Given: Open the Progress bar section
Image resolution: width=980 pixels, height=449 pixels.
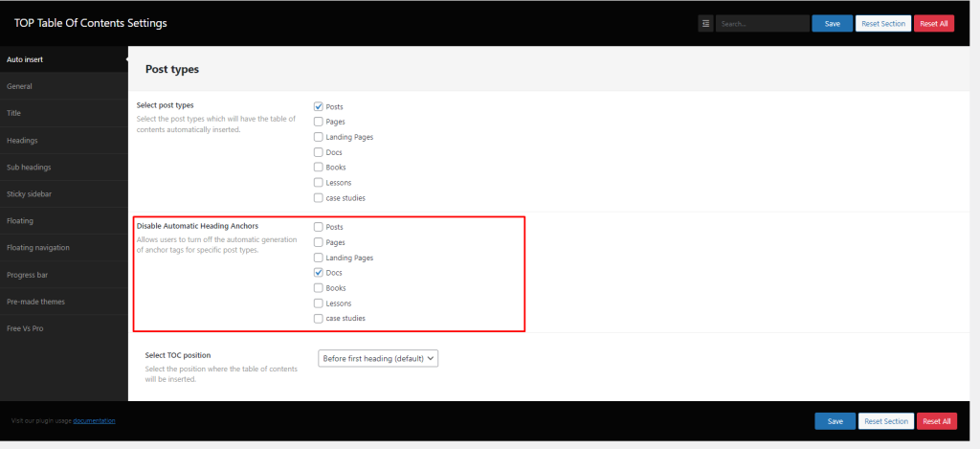Looking at the screenshot, I should [x=64, y=275].
